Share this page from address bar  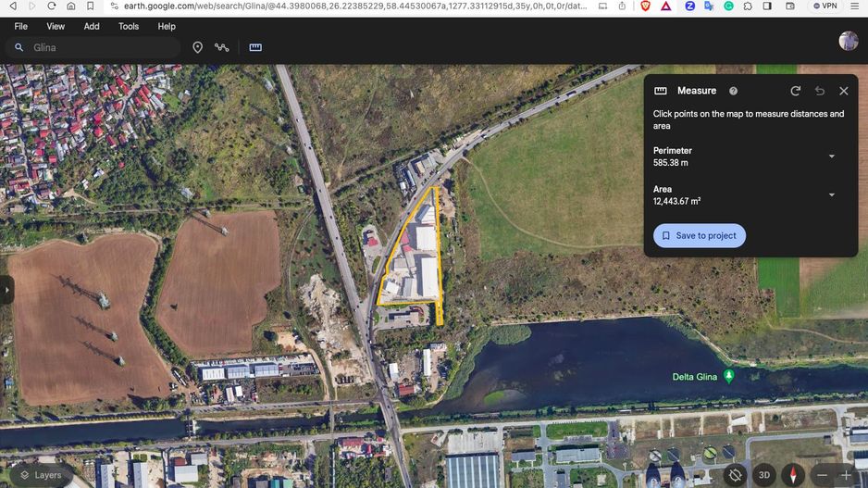[622, 6]
